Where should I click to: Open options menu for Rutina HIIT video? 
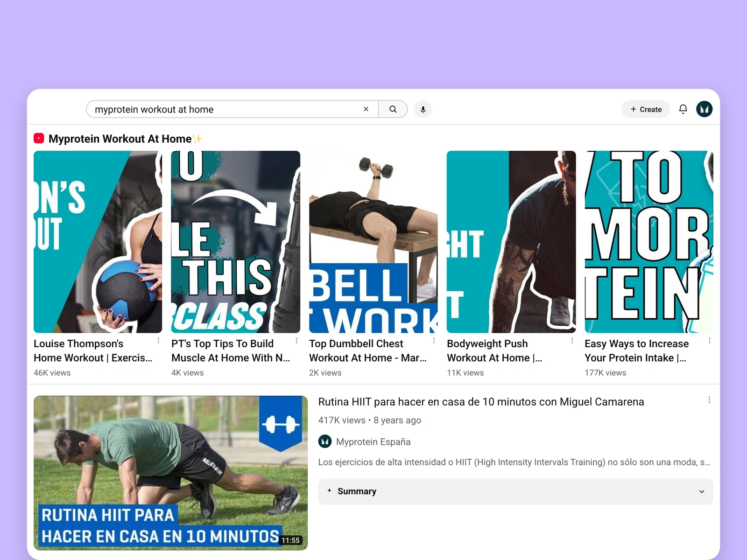[x=709, y=400]
